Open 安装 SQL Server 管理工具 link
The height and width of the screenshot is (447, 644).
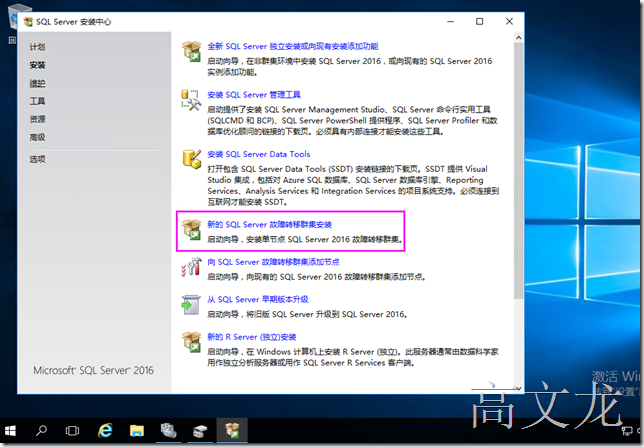click(254, 94)
